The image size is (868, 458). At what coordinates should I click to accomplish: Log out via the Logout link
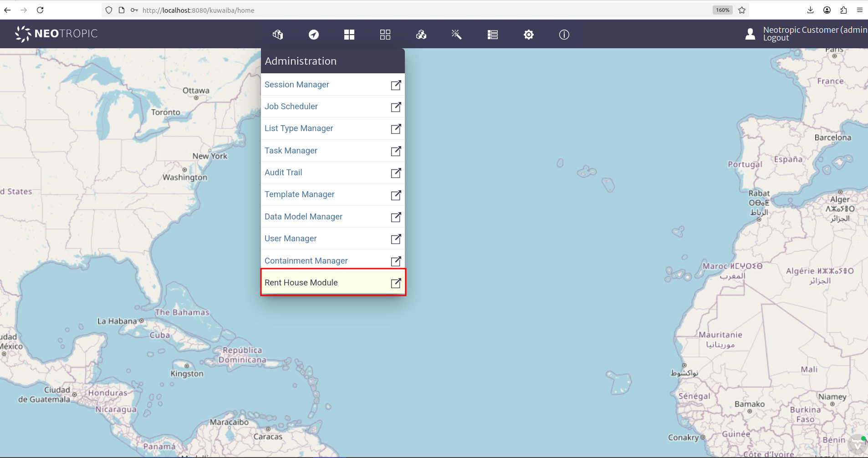coord(776,38)
